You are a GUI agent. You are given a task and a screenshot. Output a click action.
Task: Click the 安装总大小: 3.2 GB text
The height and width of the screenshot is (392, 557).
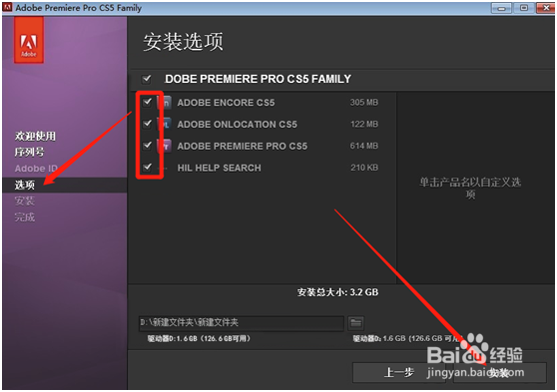pyautogui.click(x=337, y=292)
